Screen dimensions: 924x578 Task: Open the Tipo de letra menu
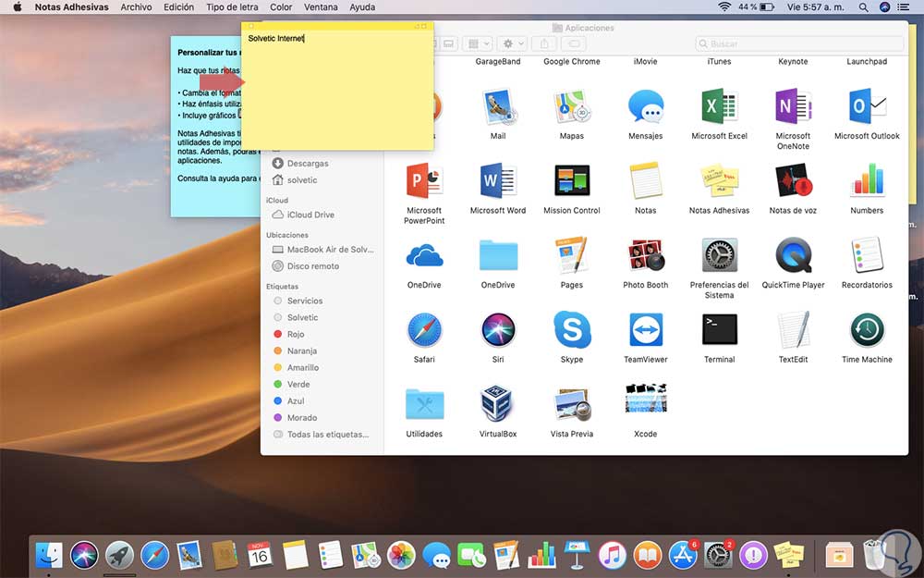coord(232,7)
